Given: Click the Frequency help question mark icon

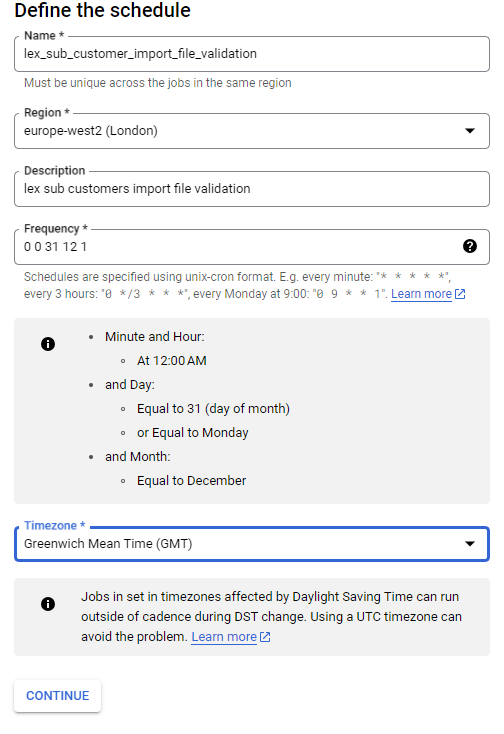Looking at the screenshot, I should point(470,246).
